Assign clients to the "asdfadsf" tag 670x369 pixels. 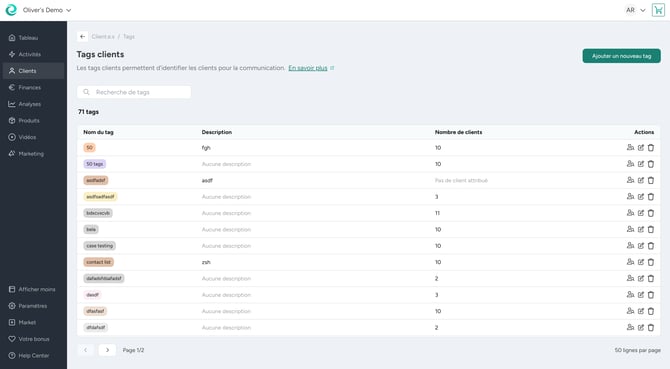(630, 180)
